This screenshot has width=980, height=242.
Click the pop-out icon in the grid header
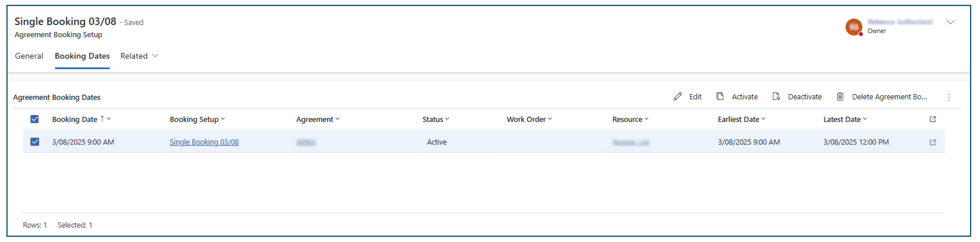pos(933,119)
